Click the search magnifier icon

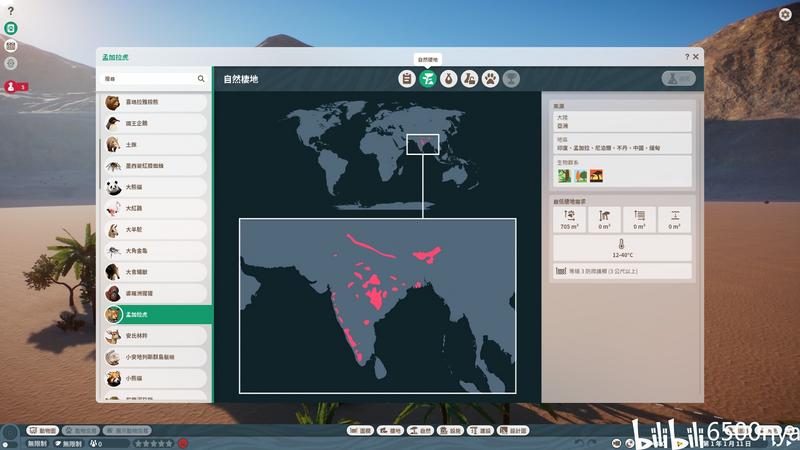pyautogui.click(x=201, y=79)
